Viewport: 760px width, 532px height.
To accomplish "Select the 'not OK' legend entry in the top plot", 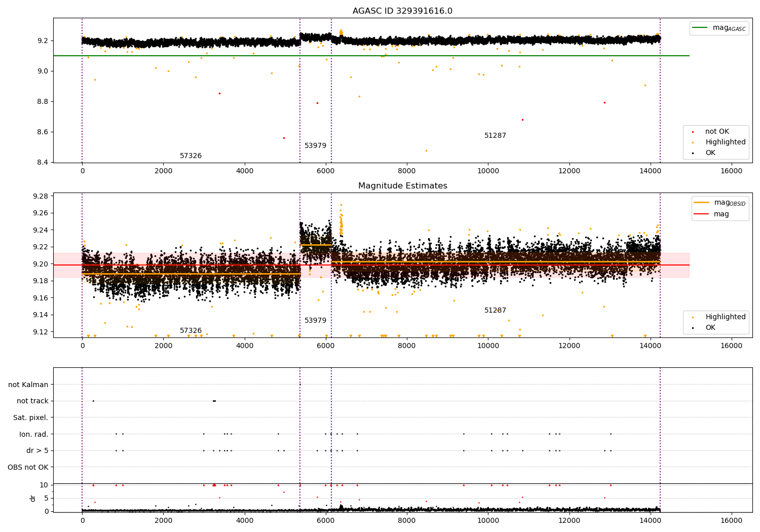I will tap(717, 132).
